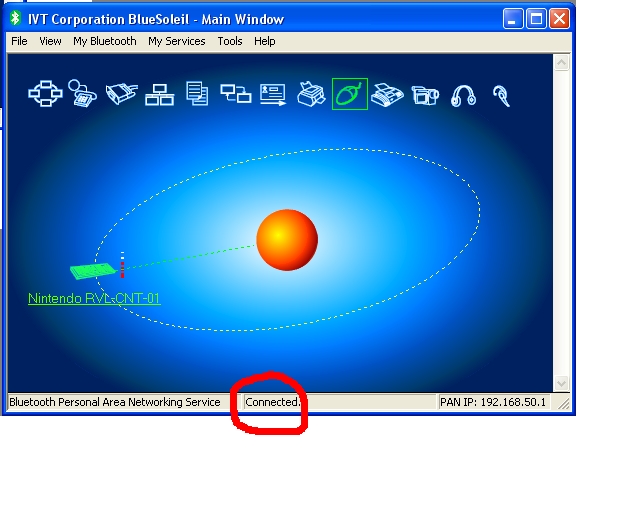640x512 pixels.
Task: Click the 'Bluetooth Personal Area Networking Service' status text
Action: [x=115, y=402]
